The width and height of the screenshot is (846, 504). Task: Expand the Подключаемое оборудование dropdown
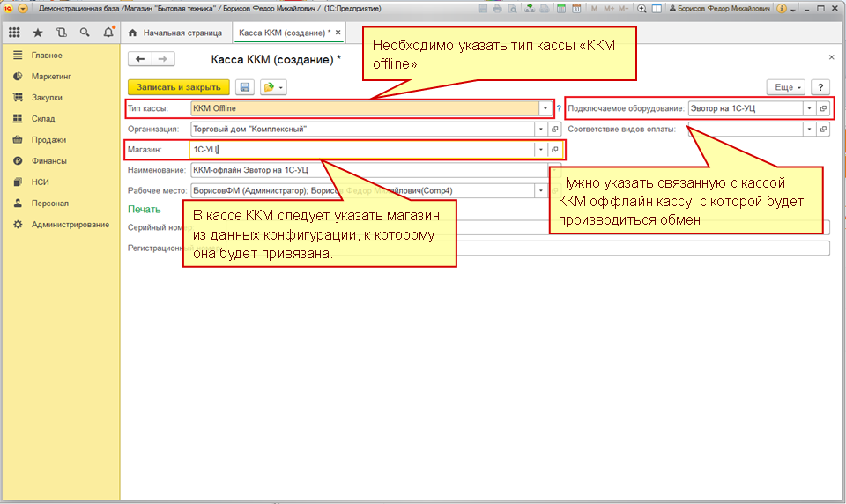point(809,108)
